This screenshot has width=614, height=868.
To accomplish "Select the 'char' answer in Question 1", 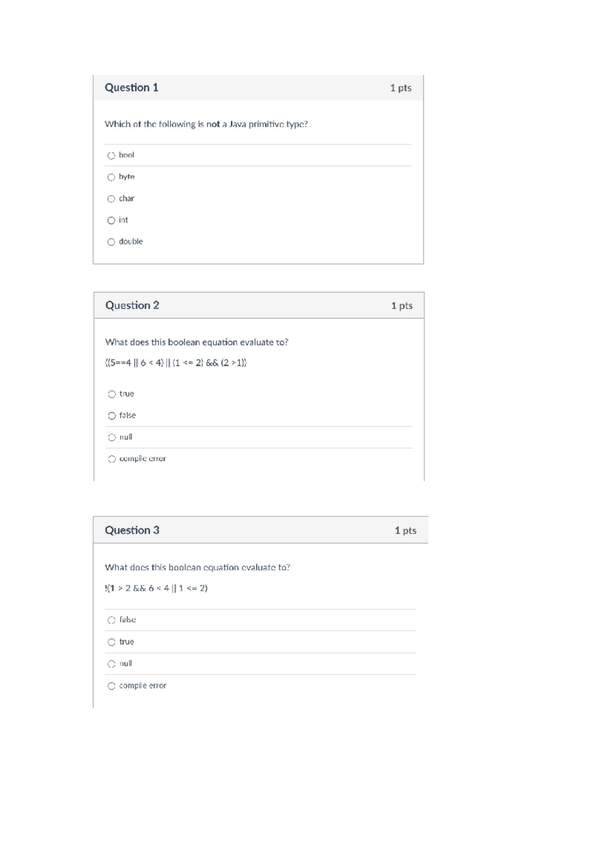I will click(111, 199).
